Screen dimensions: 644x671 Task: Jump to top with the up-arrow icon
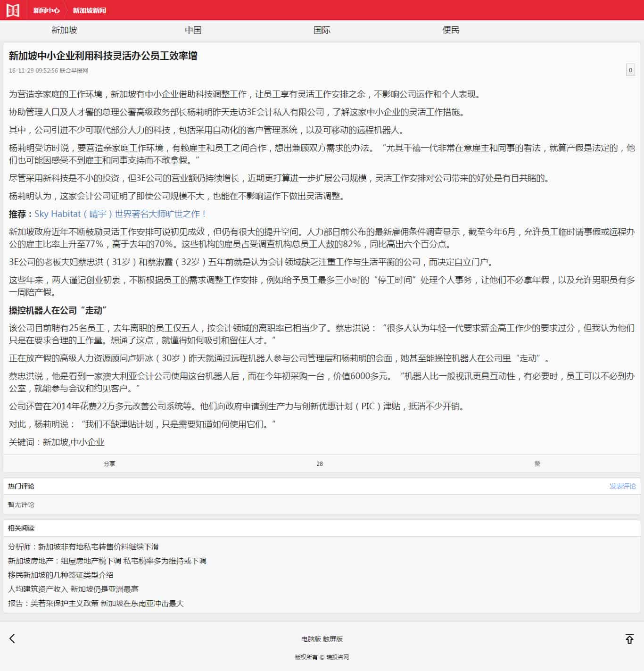click(629, 638)
